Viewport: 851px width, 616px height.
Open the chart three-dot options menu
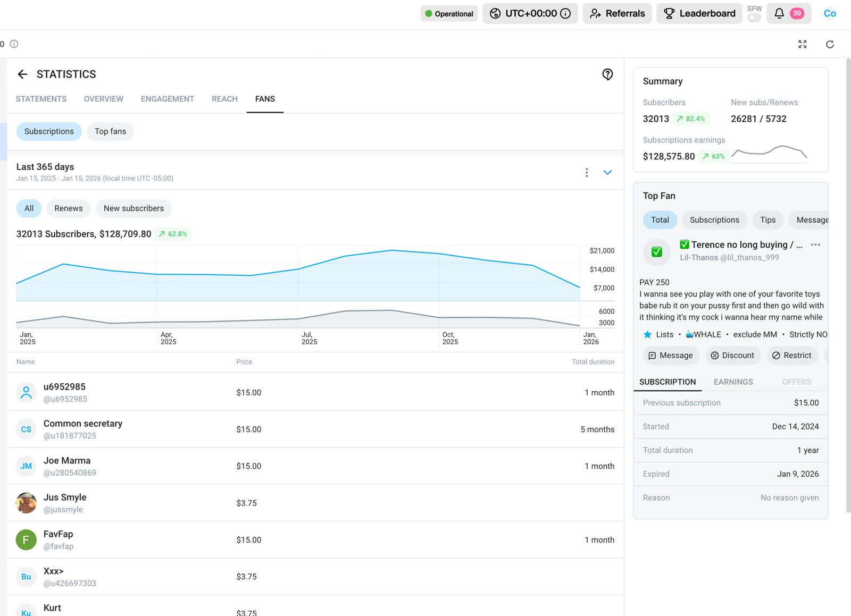click(587, 172)
